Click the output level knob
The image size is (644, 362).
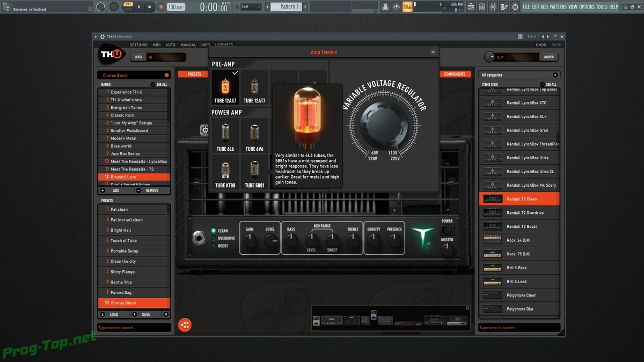click(x=489, y=57)
